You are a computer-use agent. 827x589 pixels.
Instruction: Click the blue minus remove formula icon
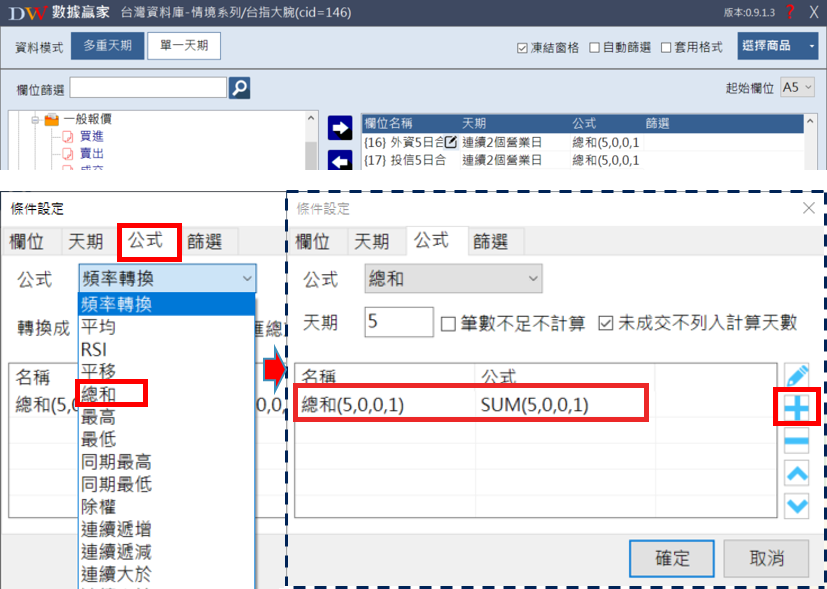797,440
